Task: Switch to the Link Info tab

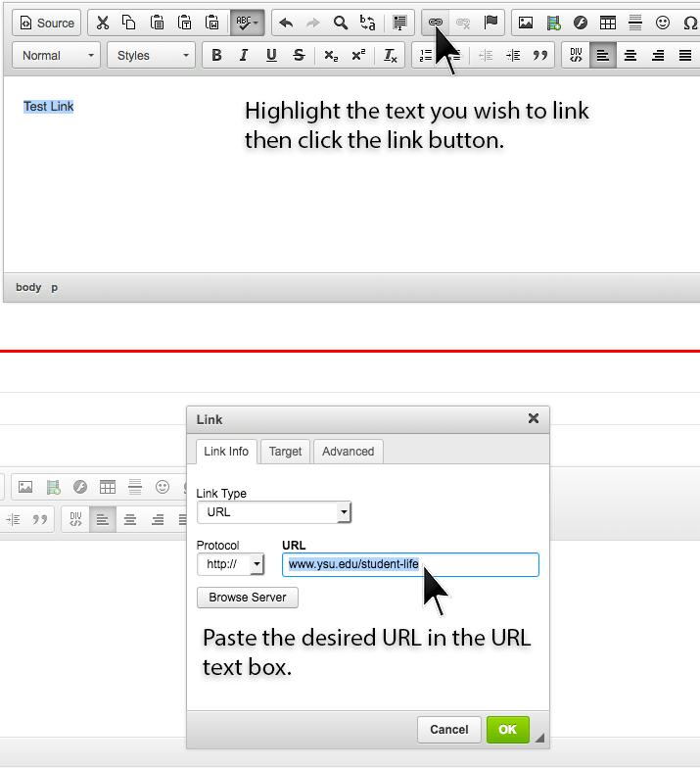Action: pos(226,451)
